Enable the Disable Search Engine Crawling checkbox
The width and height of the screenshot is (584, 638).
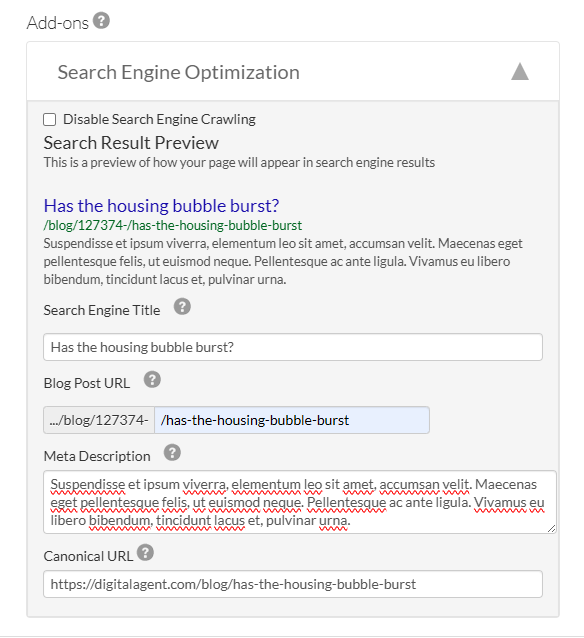tap(50, 120)
